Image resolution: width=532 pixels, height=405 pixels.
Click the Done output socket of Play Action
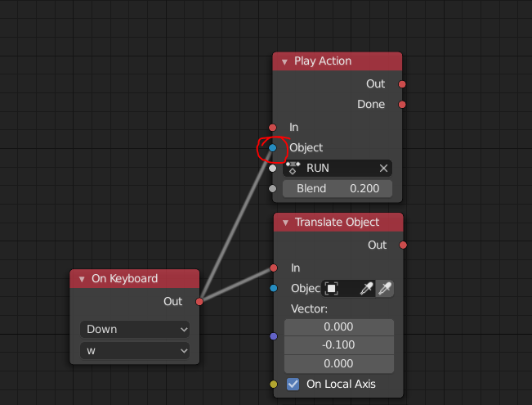[x=402, y=105]
